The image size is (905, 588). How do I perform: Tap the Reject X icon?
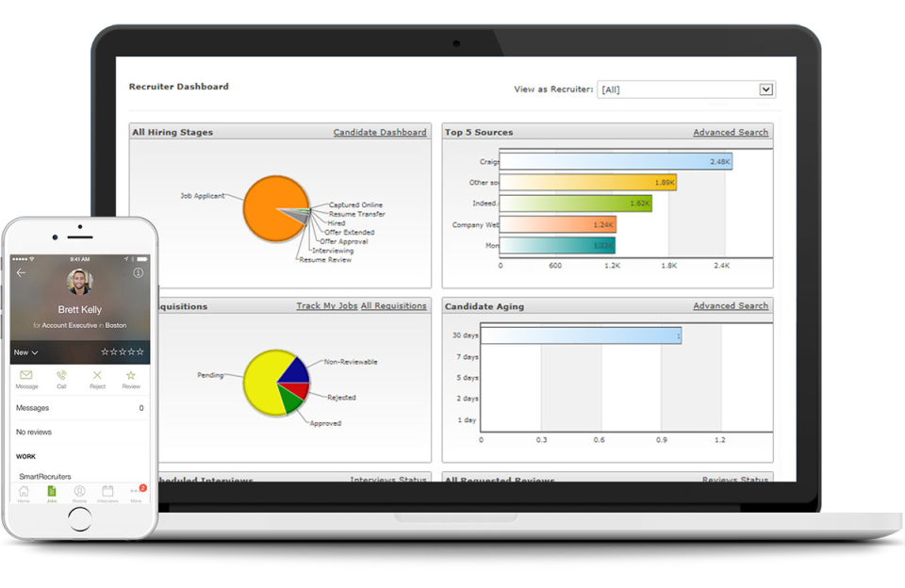click(97, 375)
